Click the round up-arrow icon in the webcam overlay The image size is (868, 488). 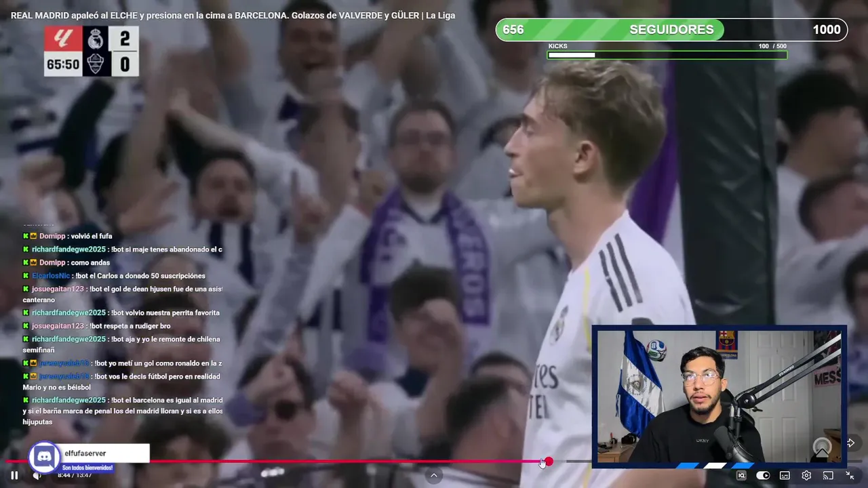822,449
